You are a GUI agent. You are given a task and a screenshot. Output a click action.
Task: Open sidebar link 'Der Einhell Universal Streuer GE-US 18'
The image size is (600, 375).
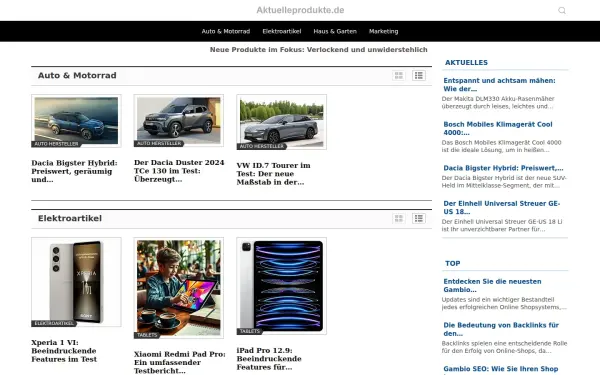501,207
